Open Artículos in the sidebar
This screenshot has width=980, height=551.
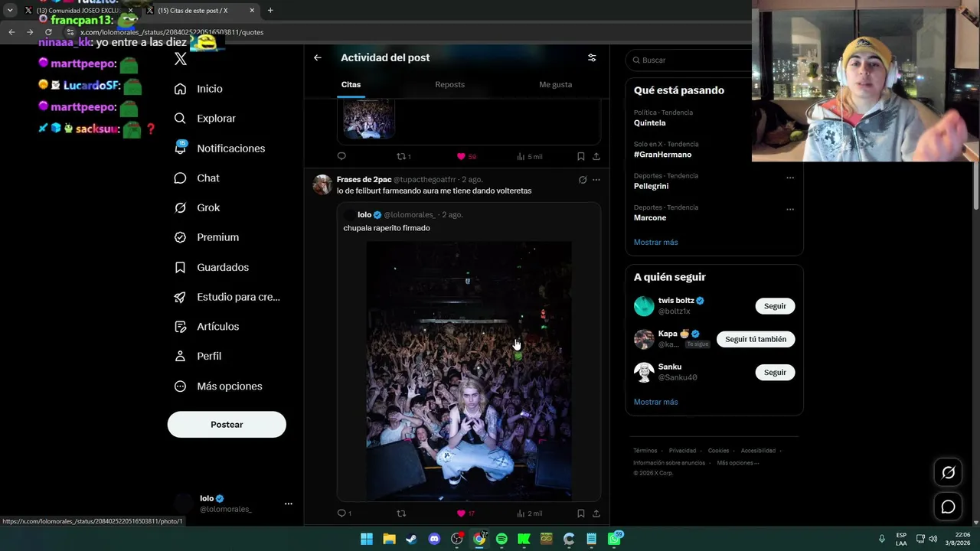pyautogui.click(x=206, y=327)
